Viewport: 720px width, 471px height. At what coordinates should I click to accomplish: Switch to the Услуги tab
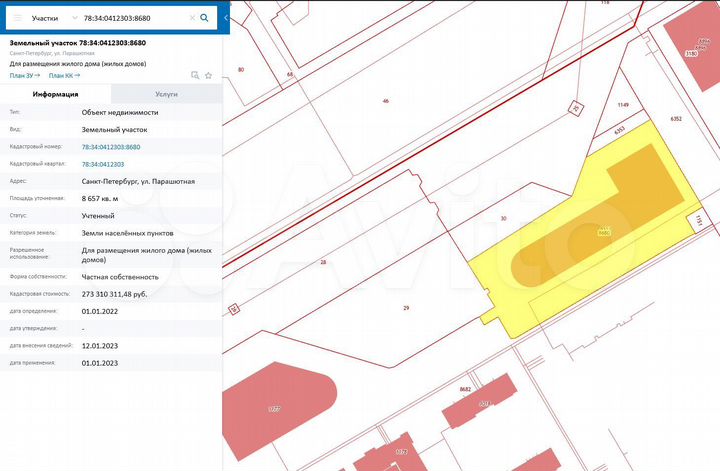pos(166,94)
